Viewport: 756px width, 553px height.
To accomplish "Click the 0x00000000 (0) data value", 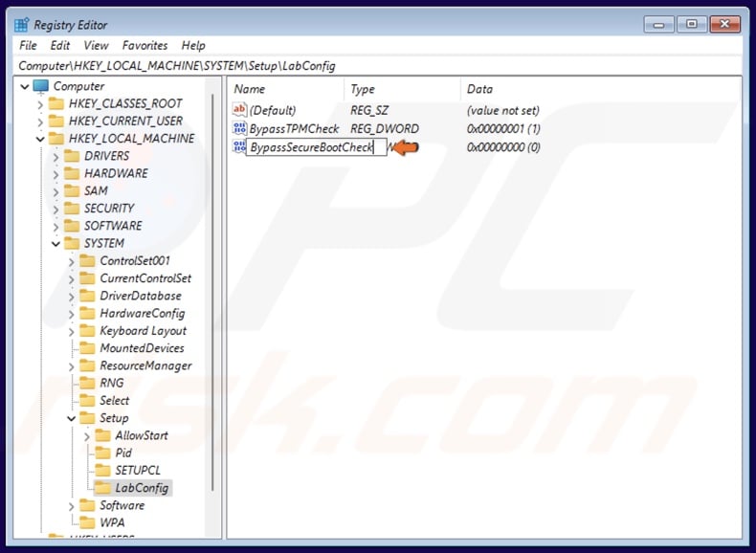I will [503, 147].
